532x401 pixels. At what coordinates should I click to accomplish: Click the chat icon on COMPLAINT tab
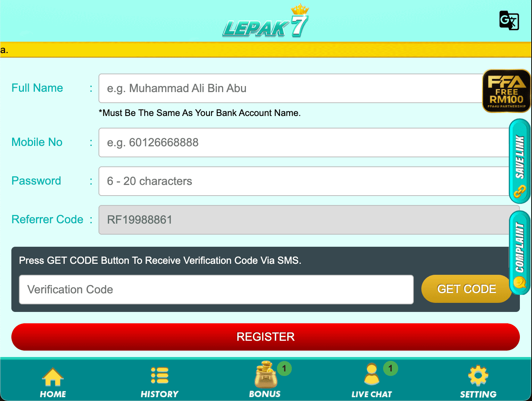tap(520, 282)
